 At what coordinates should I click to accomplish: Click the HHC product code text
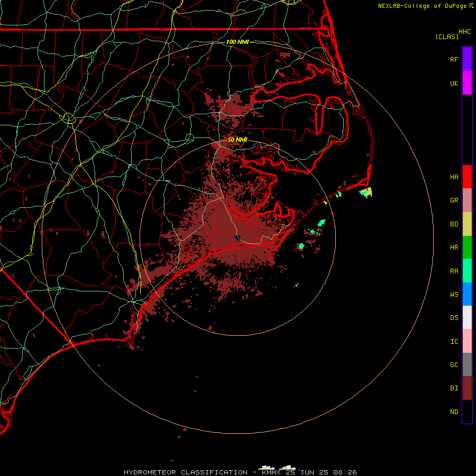[x=464, y=32]
